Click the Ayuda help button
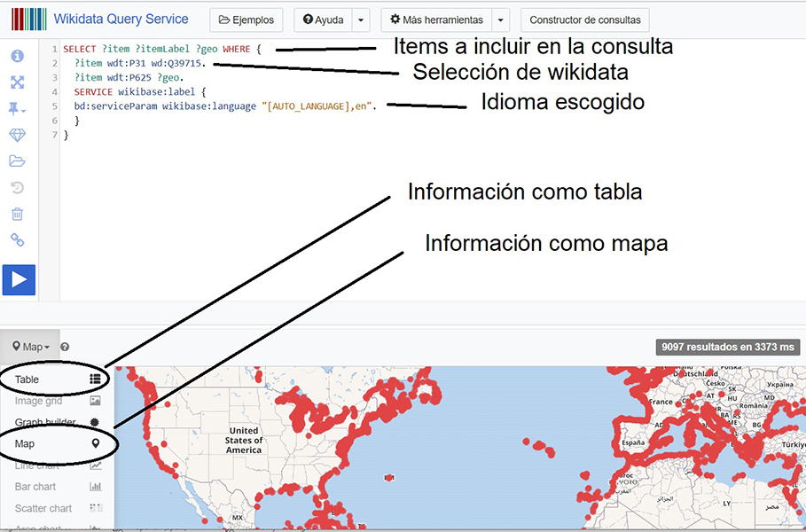 (323, 20)
